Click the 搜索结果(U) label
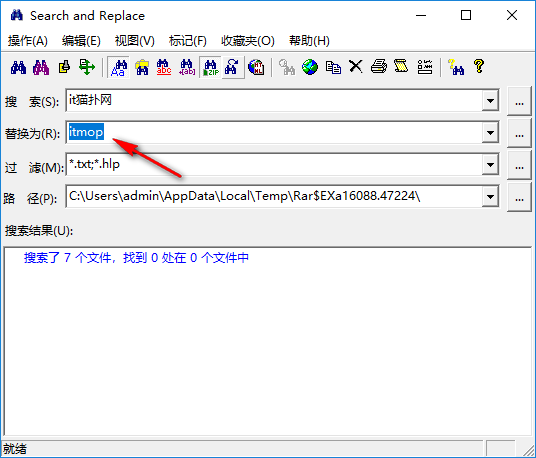Screen dimensions: 536x458 pos(39,231)
